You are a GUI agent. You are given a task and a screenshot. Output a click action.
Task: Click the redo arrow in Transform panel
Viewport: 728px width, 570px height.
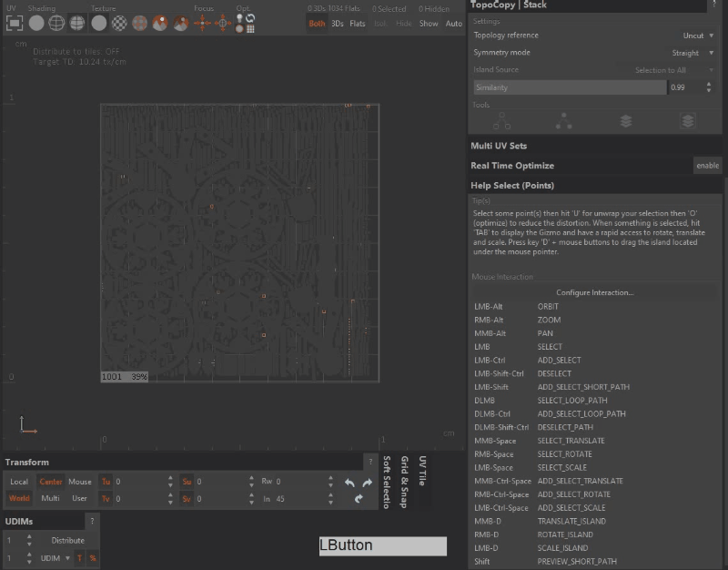[367, 483]
